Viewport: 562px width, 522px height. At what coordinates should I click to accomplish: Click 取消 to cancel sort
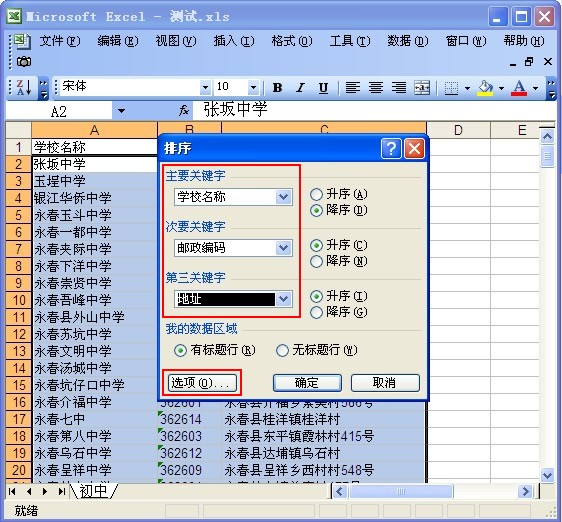click(x=385, y=383)
